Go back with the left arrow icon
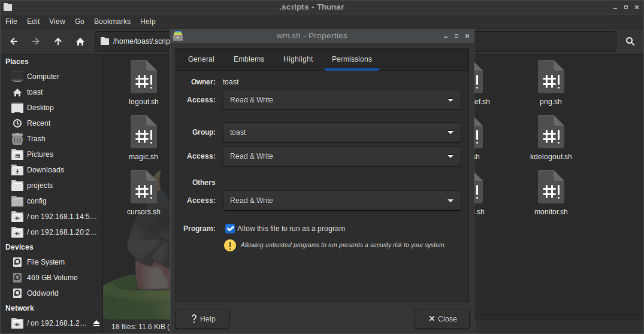Viewport: 644px width, 334px height. pos(14,41)
